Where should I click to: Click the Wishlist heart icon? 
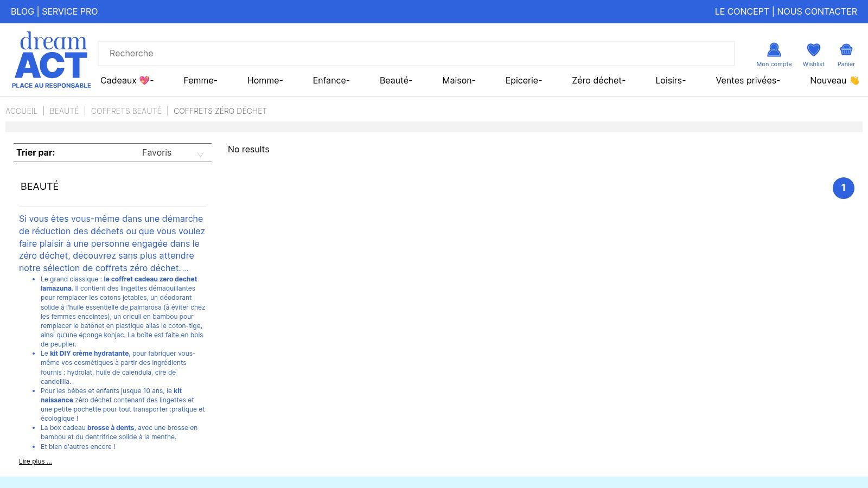(x=813, y=50)
